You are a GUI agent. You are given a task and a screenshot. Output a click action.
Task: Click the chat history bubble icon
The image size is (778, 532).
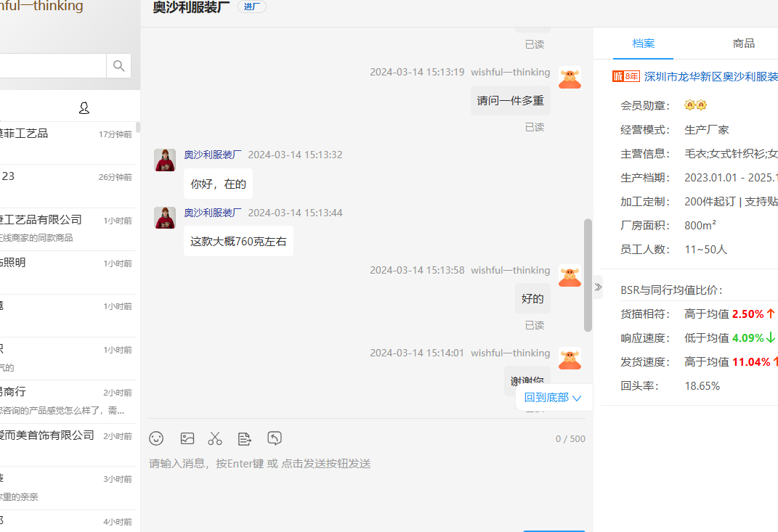274,438
